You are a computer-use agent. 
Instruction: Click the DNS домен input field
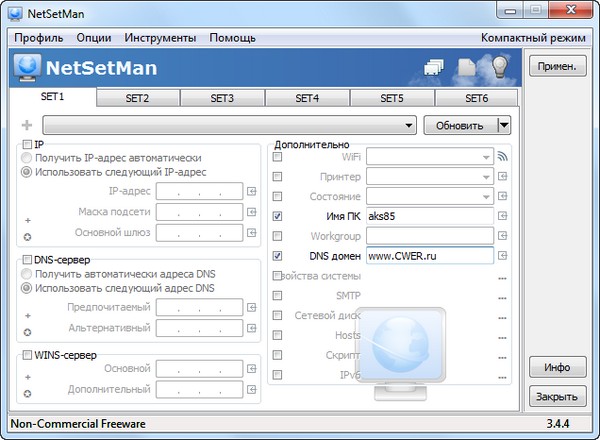[x=430, y=256]
